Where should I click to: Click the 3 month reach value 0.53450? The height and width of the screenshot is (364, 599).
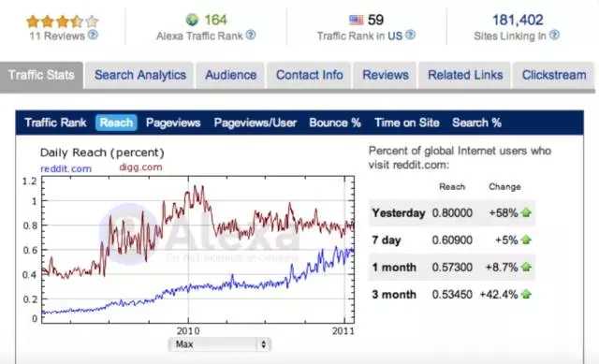(452, 295)
